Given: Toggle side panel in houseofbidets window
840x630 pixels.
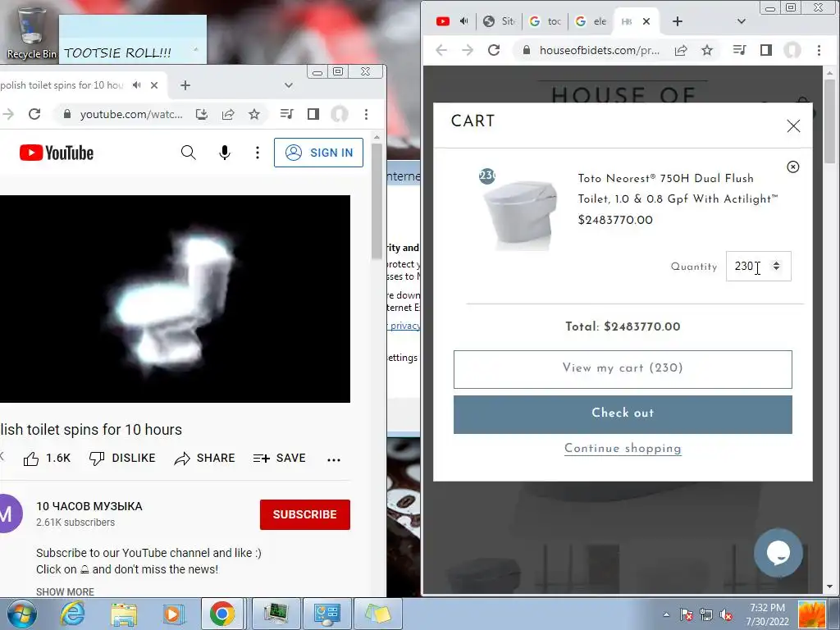Looking at the screenshot, I should pyautogui.click(x=766, y=50).
